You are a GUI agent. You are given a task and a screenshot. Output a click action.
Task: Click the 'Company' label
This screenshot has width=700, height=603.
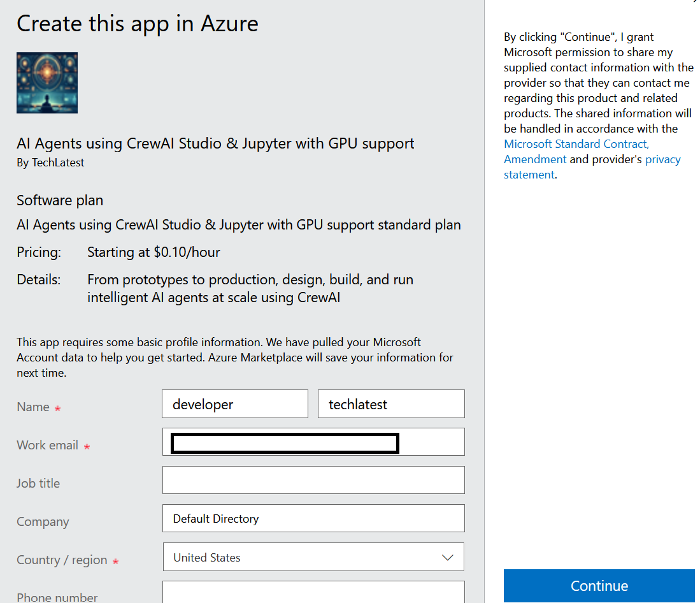pos(43,521)
